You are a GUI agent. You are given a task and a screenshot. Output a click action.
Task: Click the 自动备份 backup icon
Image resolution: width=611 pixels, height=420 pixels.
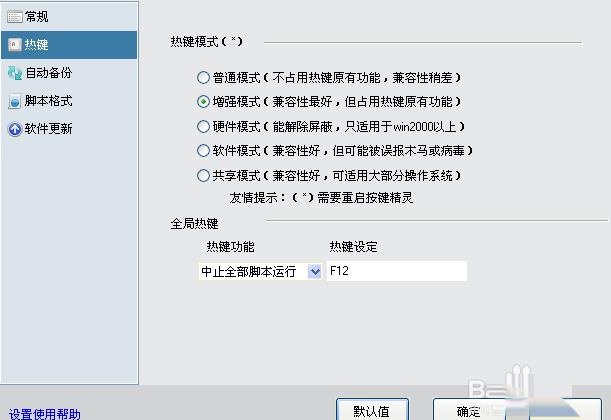pyautogui.click(x=15, y=73)
